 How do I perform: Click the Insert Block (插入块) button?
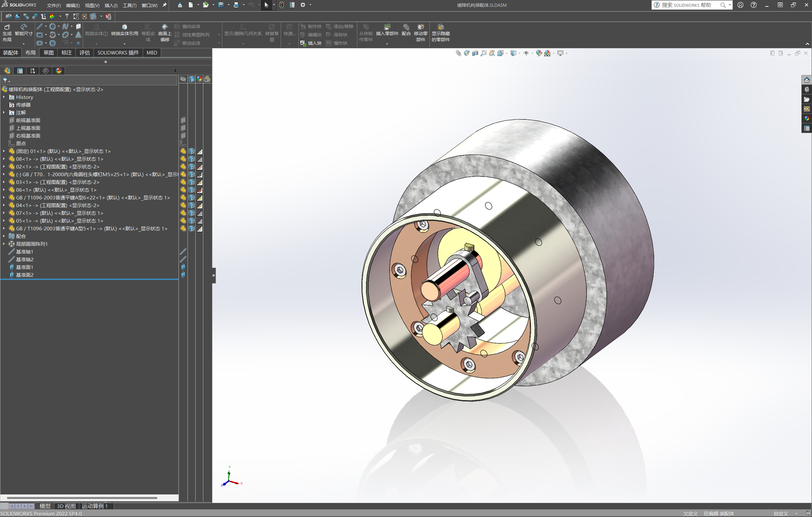311,43
